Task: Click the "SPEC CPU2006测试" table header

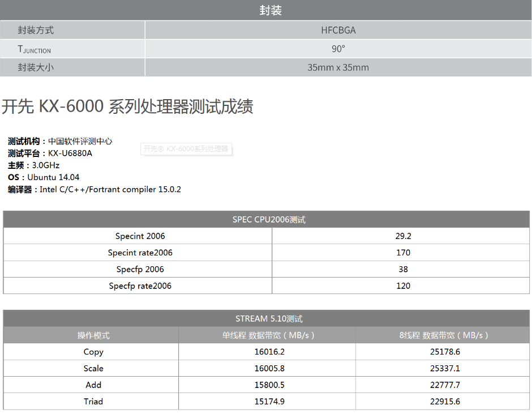Action: 267,219
